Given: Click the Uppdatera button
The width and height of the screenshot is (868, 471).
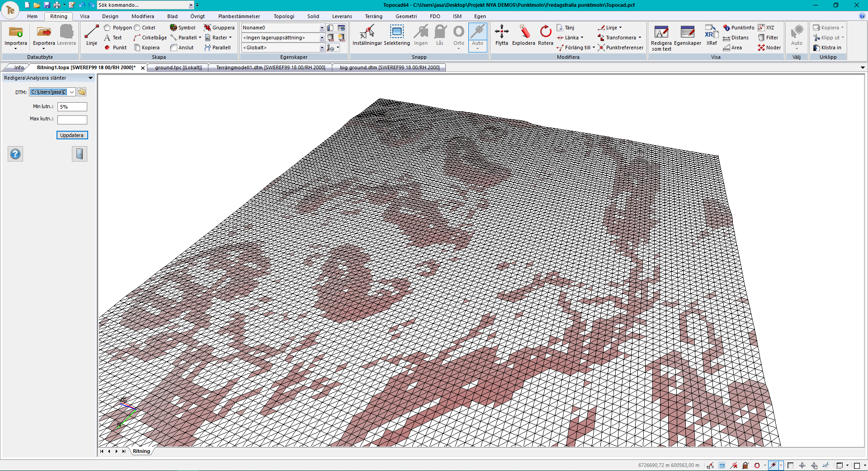Looking at the screenshot, I should point(72,135).
